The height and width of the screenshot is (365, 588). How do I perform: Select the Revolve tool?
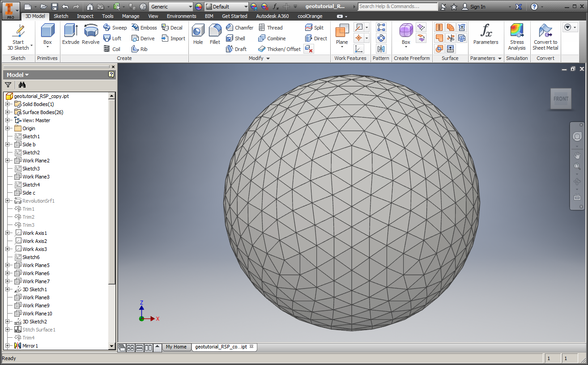[91, 34]
